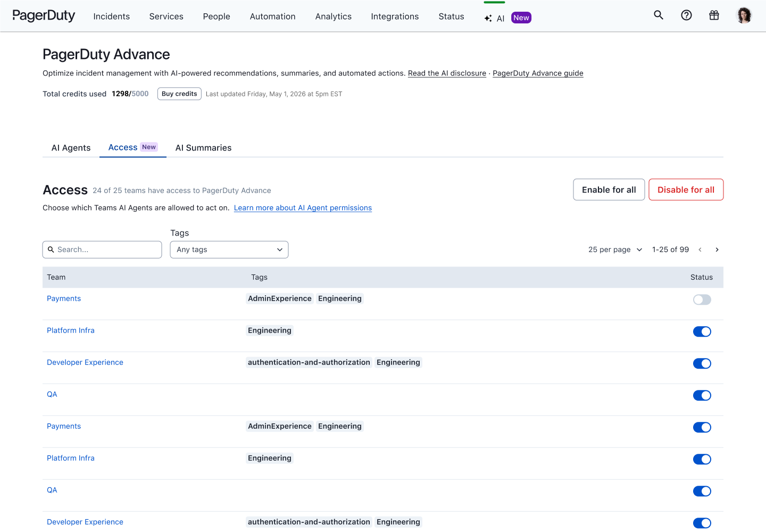766x532 pixels.
Task: Open the Integrations menu
Action: coord(395,16)
